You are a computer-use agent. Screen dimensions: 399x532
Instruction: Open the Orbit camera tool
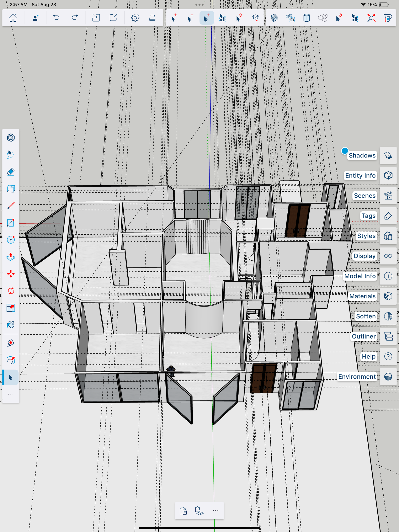11,360
